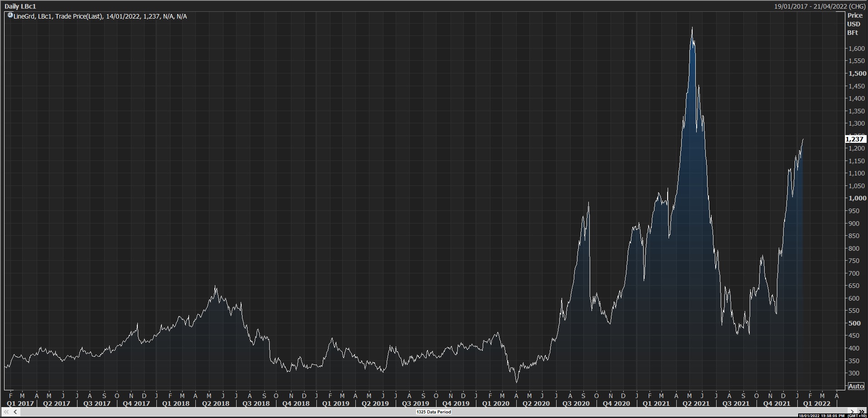The image size is (868, 418).
Task: Jump to chart start with double-left arrow
Action: [x=7, y=412]
